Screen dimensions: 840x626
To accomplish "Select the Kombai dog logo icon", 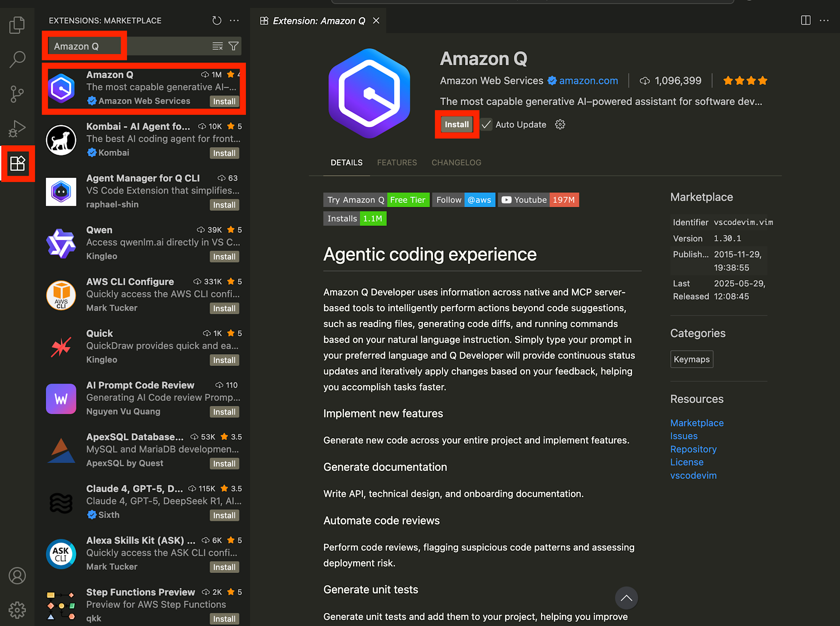I will [x=61, y=140].
